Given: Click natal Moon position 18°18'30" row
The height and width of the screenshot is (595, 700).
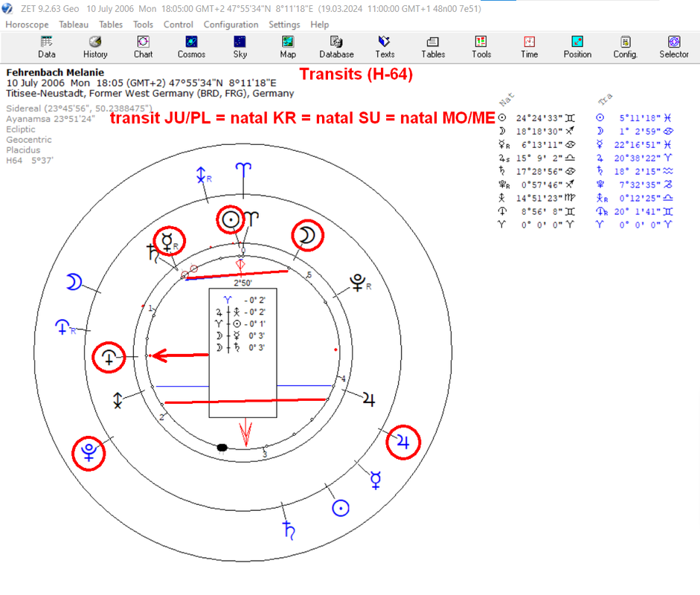Looking at the screenshot, I should click(537, 131).
